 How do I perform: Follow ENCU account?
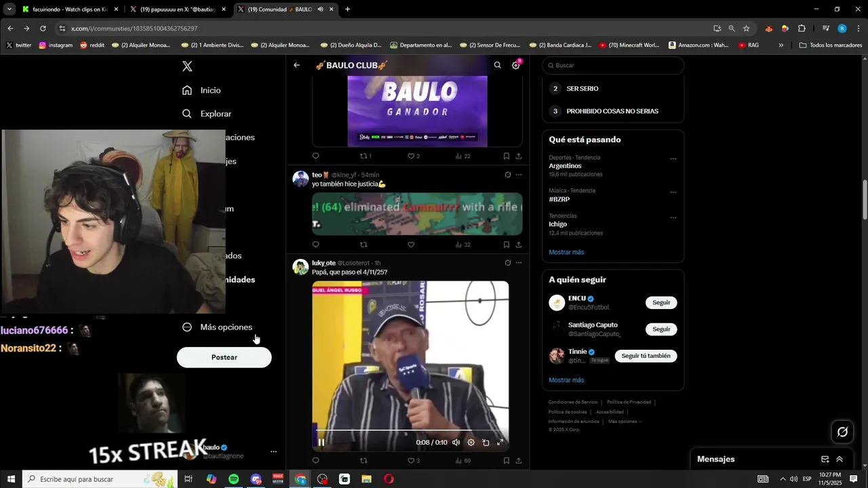coord(661,303)
